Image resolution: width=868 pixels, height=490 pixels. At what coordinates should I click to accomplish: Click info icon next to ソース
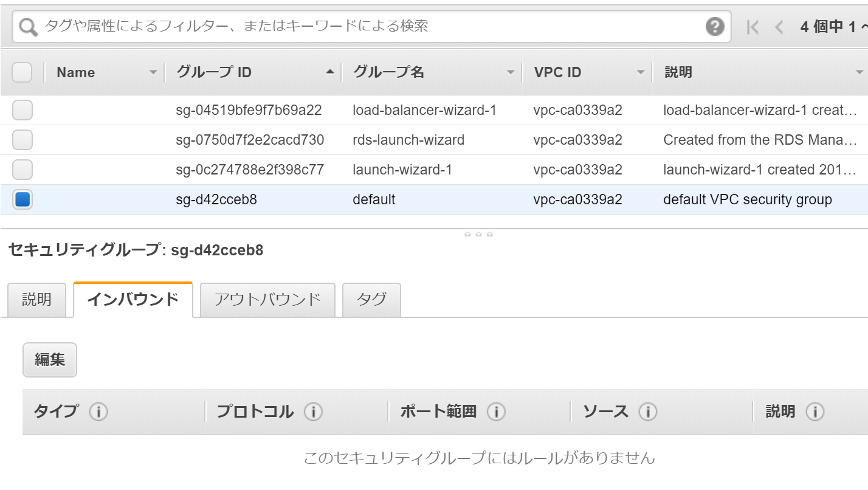pyautogui.click(x=648, y=412)
